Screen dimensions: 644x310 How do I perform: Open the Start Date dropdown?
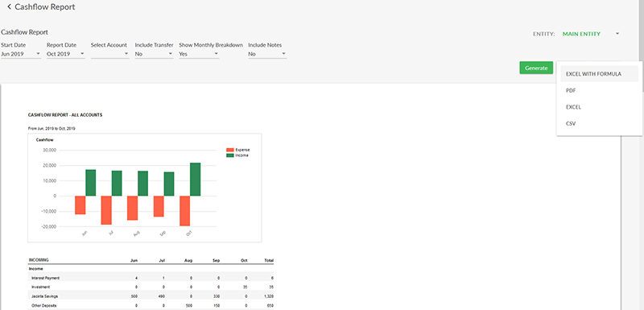21,54
